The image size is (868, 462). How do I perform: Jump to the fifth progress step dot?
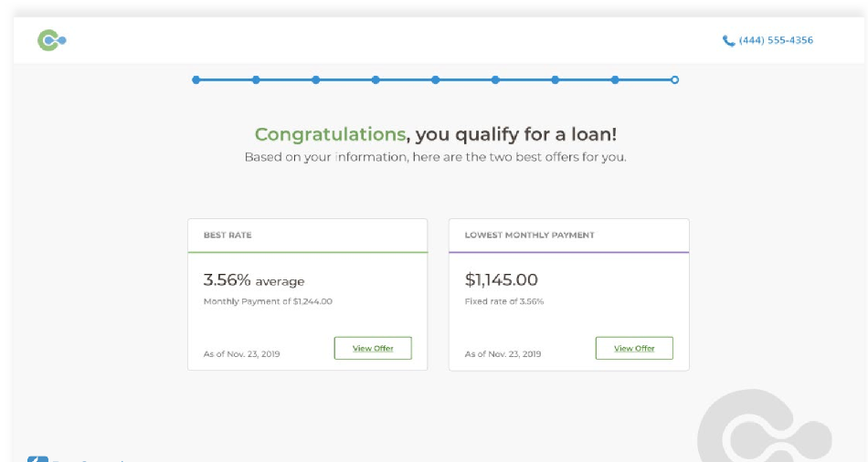tap(436, 79)
